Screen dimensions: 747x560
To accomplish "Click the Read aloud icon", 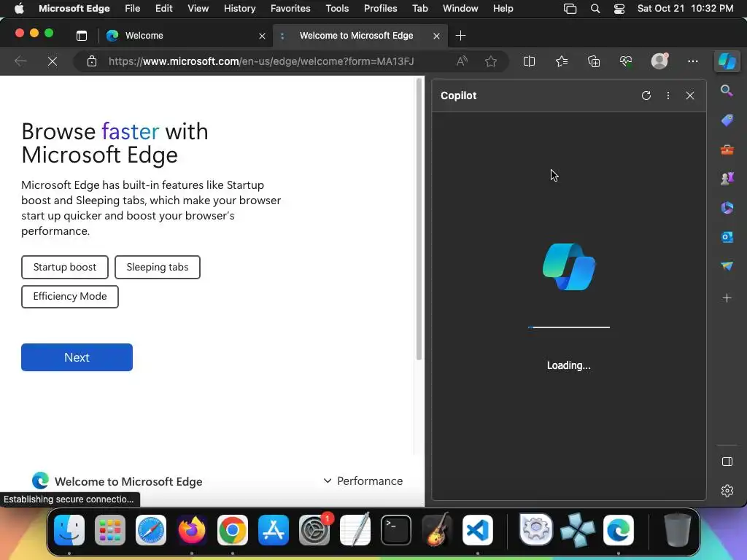I will click(x=462, y=61).
